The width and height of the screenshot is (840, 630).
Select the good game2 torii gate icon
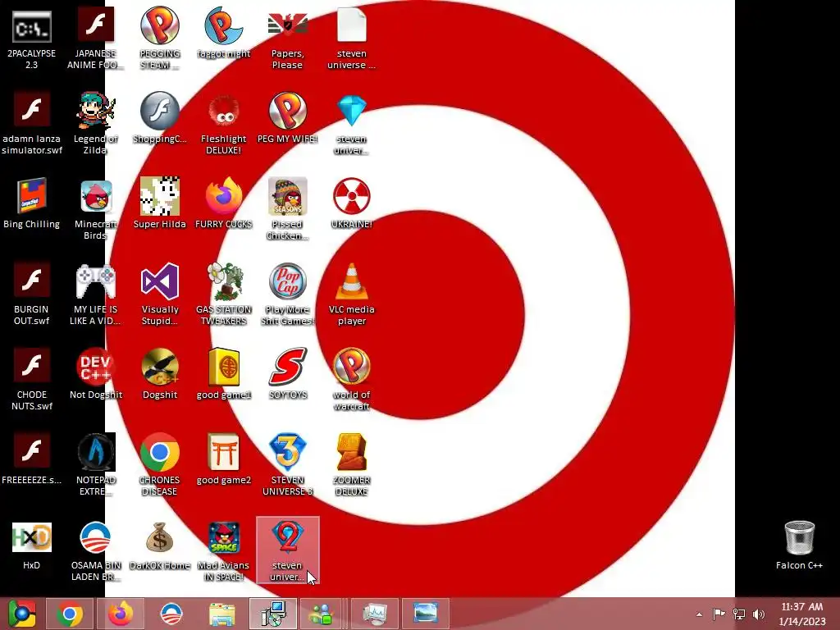[x=223, y=459]
